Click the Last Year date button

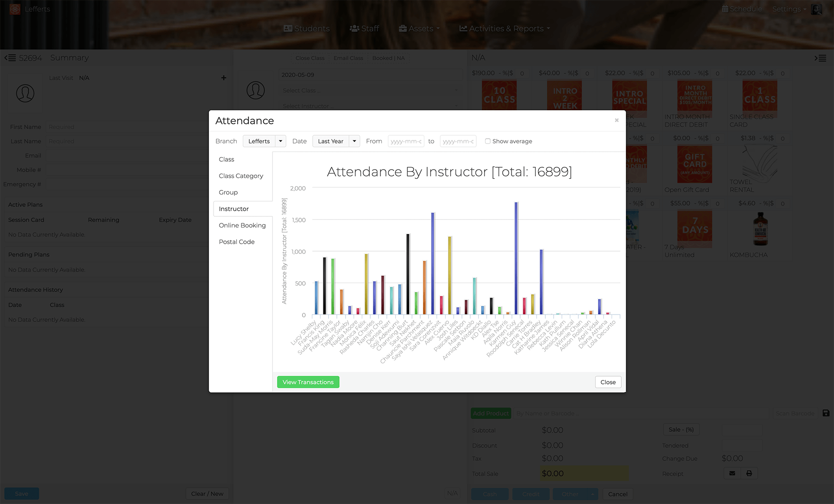point(331,141)
